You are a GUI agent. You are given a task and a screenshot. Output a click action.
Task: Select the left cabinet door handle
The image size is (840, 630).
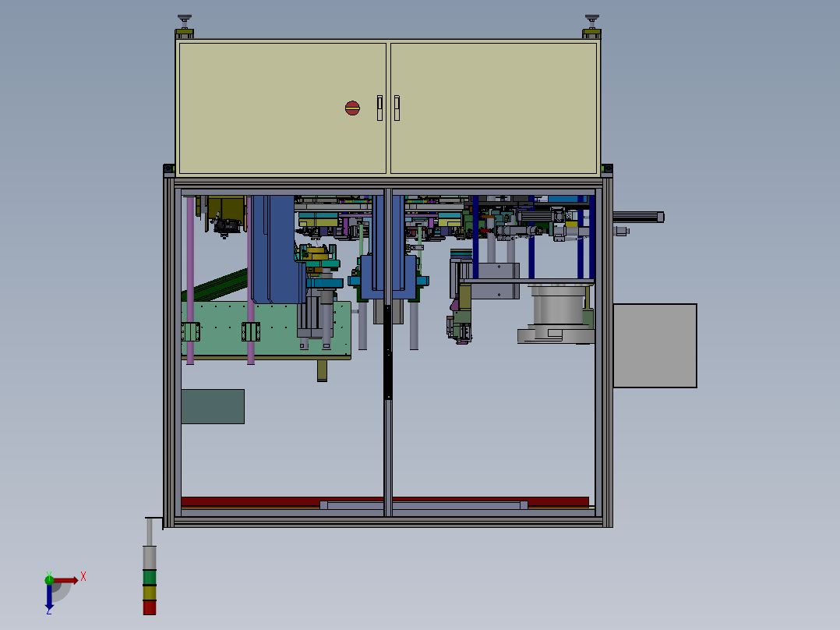379,108
